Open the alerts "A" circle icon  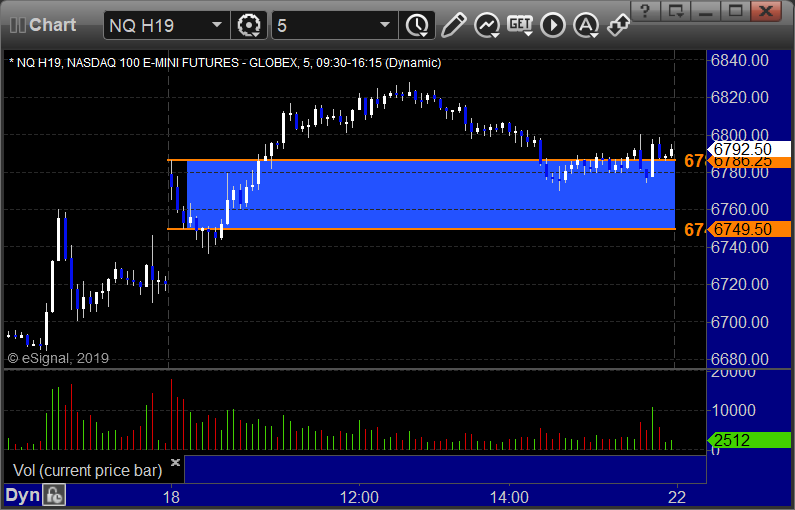point(586,25)
